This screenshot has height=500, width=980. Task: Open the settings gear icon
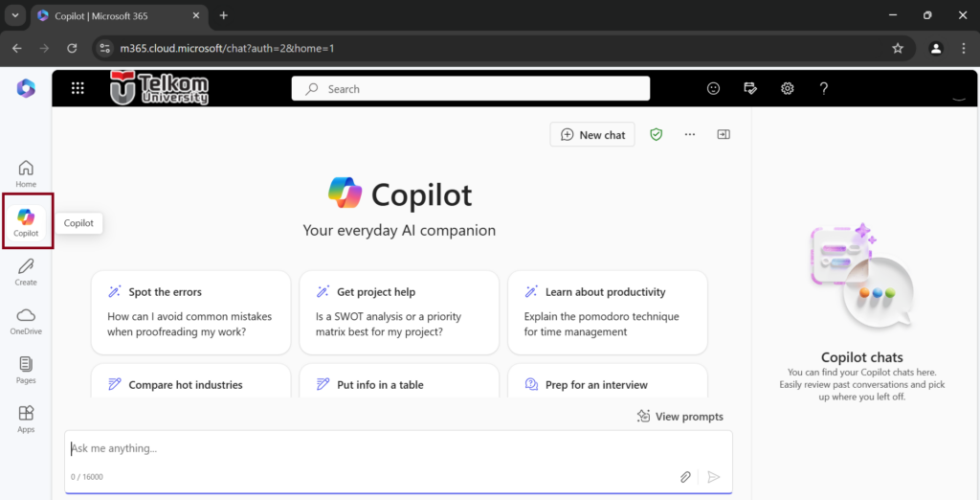[787, 88]
